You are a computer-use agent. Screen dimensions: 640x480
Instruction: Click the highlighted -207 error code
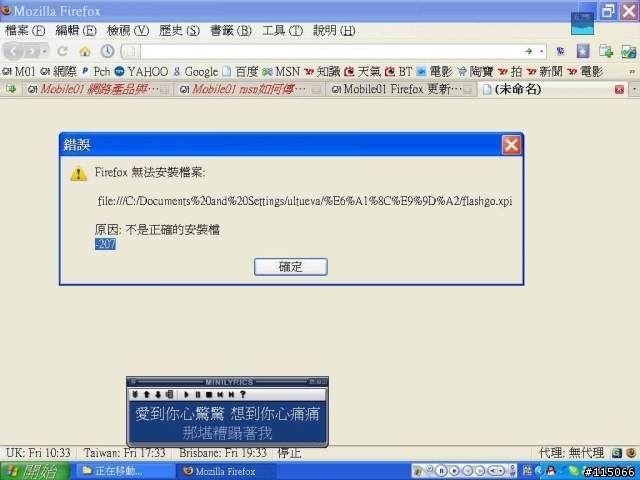tap(105, 244)
